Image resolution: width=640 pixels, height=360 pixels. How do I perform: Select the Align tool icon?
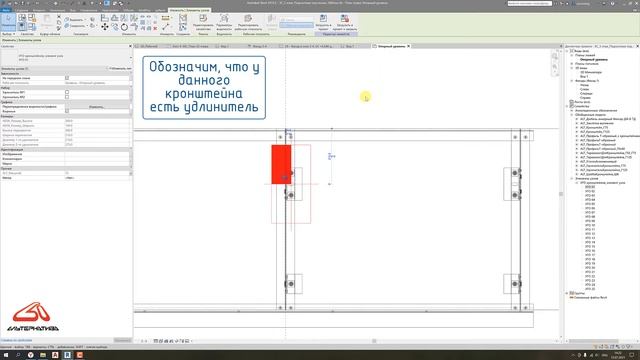pos(105,18)
